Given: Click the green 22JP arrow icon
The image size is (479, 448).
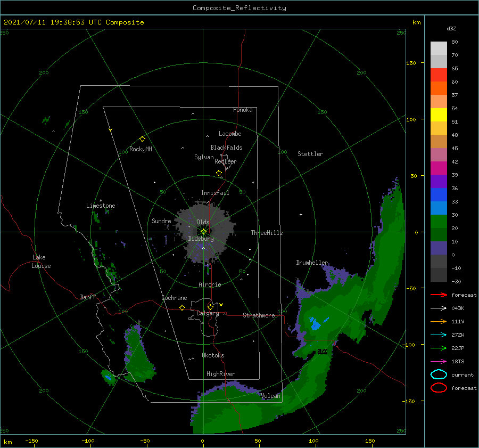Looking at the screenshot, I should click(439, 348).
